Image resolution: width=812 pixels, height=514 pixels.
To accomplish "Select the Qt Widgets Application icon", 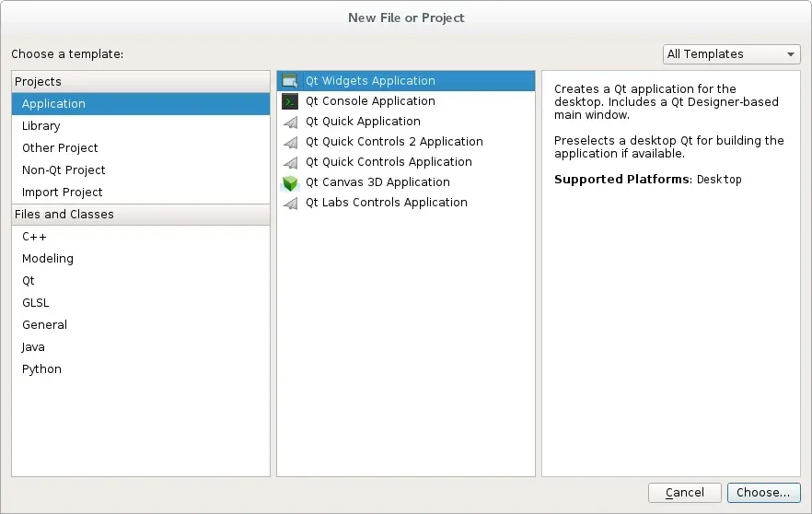I will 290,81.
